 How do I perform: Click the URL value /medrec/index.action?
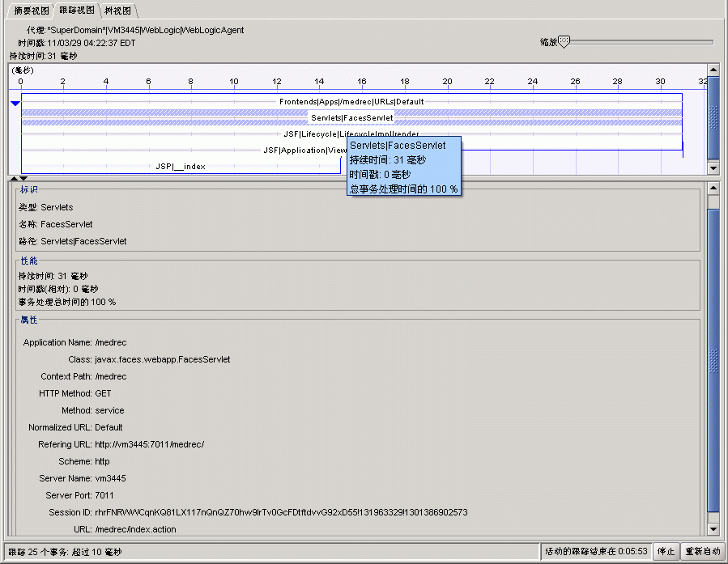(x=135, y=529)
